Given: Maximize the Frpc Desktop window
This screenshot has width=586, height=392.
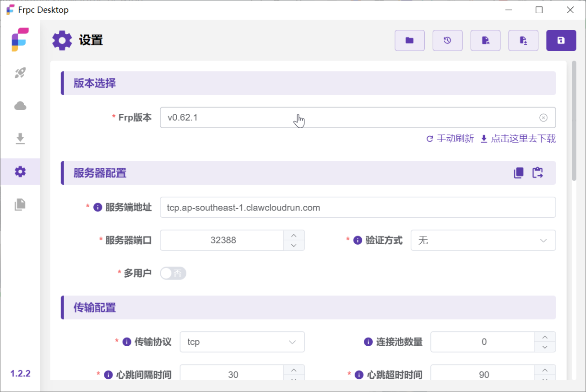Looking at the screenshot, I should click(539, 10).
